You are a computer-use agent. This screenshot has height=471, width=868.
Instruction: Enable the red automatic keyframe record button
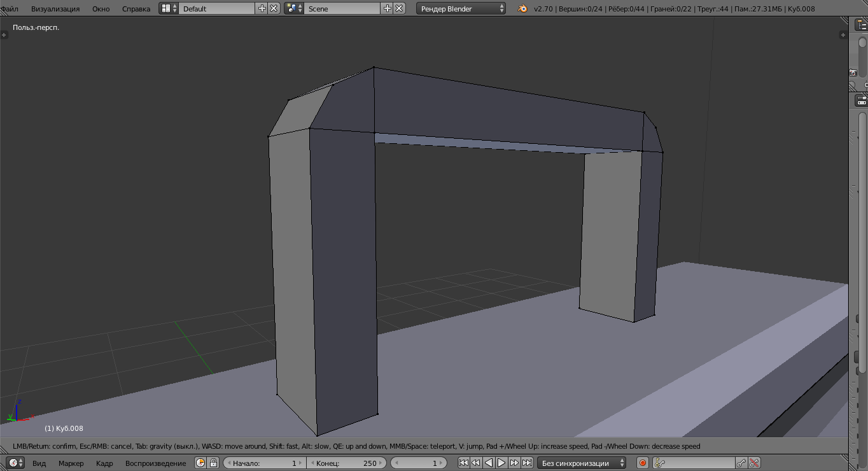[x=642, y=463]
